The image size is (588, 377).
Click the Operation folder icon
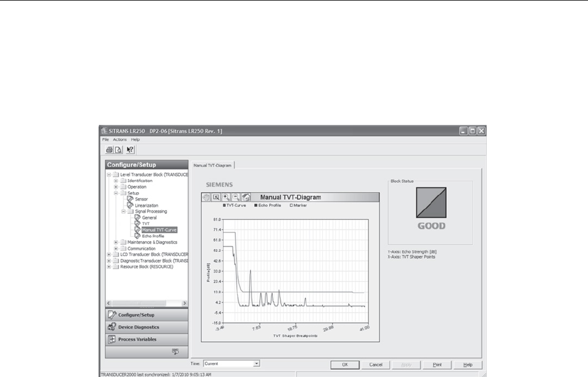(x=123, y=187)
